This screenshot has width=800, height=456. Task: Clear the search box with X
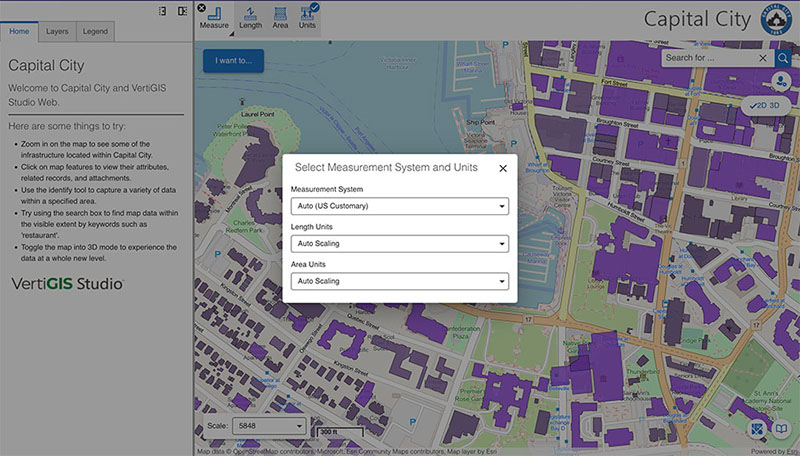coord(763,58)
